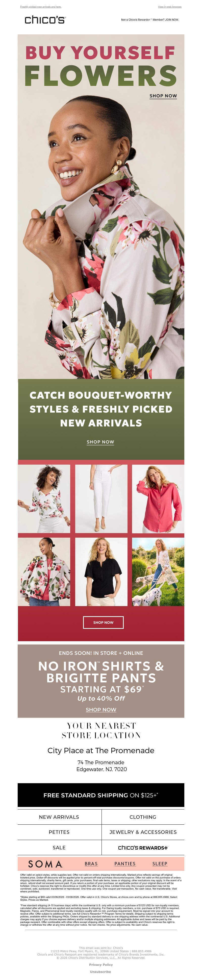Open the NEW ARRIVALS menu item
Image resolution: width=202 pixels, height=980 pixels.
coord(59,817)
